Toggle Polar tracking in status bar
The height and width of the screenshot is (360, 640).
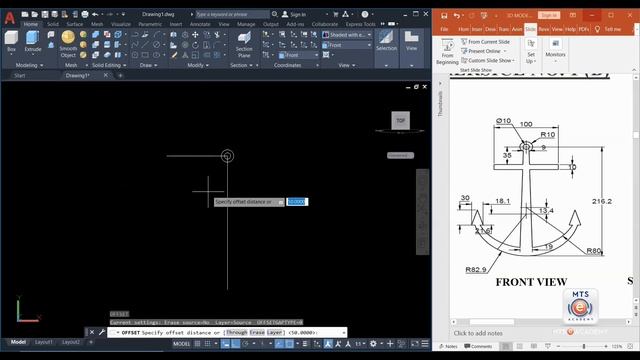click(x=245, y=344)
